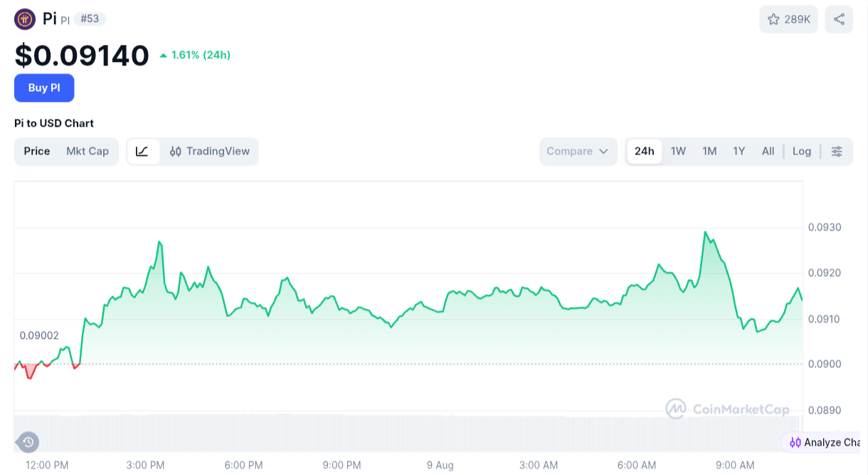This screenshot has height=475, width=868.
Task: Click the #53 rank badge
Action: coord(90,19)
